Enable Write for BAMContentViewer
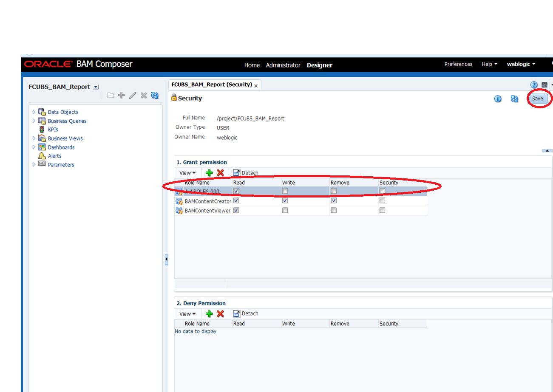 pos(285,210)
